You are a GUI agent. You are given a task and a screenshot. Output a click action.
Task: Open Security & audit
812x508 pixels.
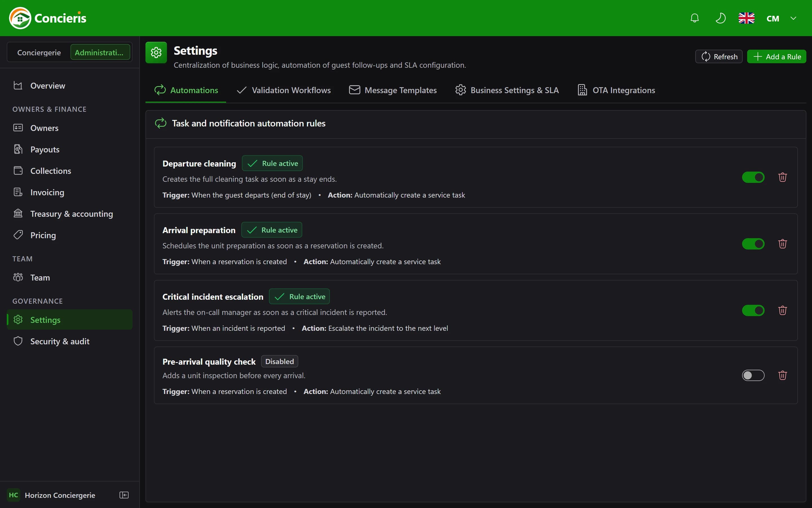coord(69,341)
